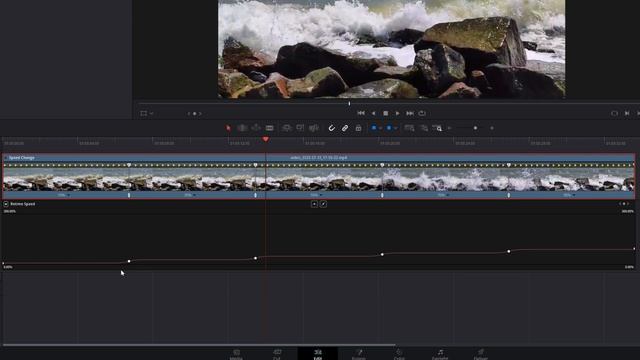The height and width of the screenshot is (360, 640).
Task: Click the Custom Zoom magnifier icon
Action: pos(438,128)
